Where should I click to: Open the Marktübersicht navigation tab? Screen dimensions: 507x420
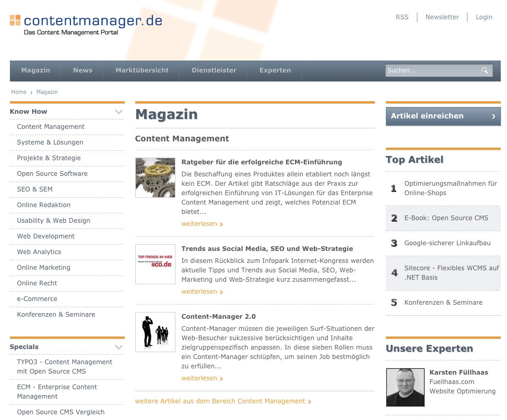point(142,70)
